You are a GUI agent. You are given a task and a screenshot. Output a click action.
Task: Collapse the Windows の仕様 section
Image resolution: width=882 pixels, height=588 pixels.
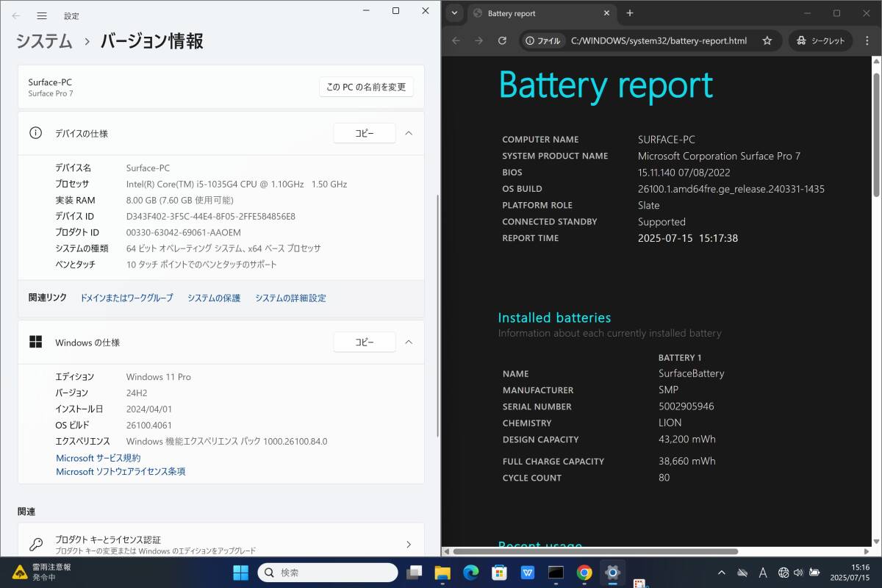409,342
